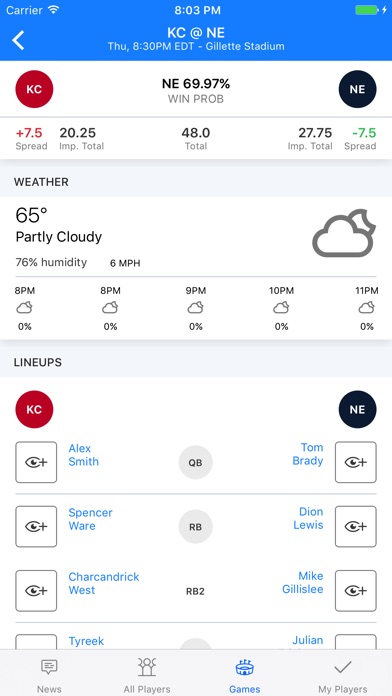The width and height of the screenshot is (392, 696).
Task: Add Alex Smith to the watch list
Action: click(36, 462)
